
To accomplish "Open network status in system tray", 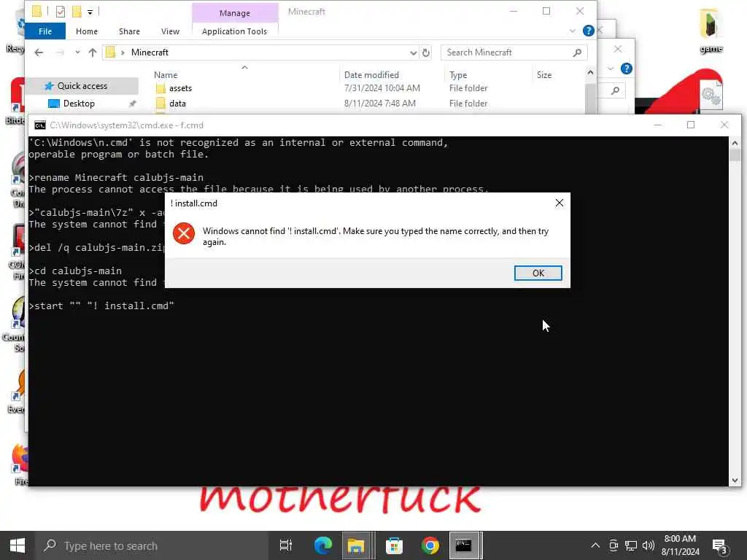I will click(x=631, y=545).
